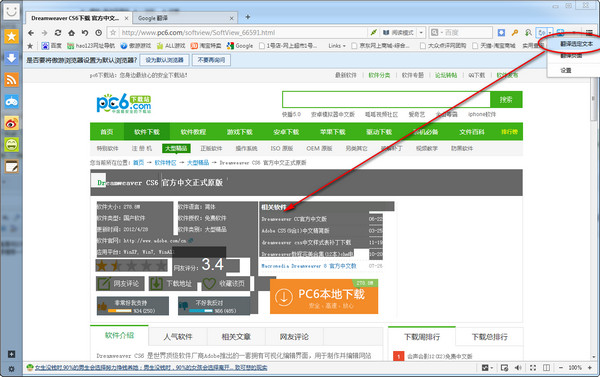This screenshot has height=377, width=600.
Task: Click the don't ask again button
Action: [x=211, y=60]
